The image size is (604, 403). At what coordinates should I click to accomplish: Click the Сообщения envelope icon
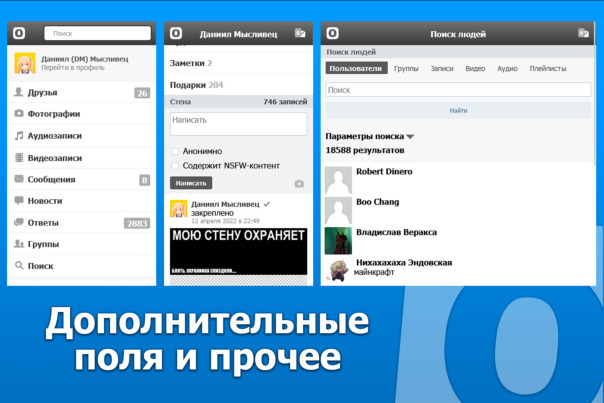[x=18, y=179]
